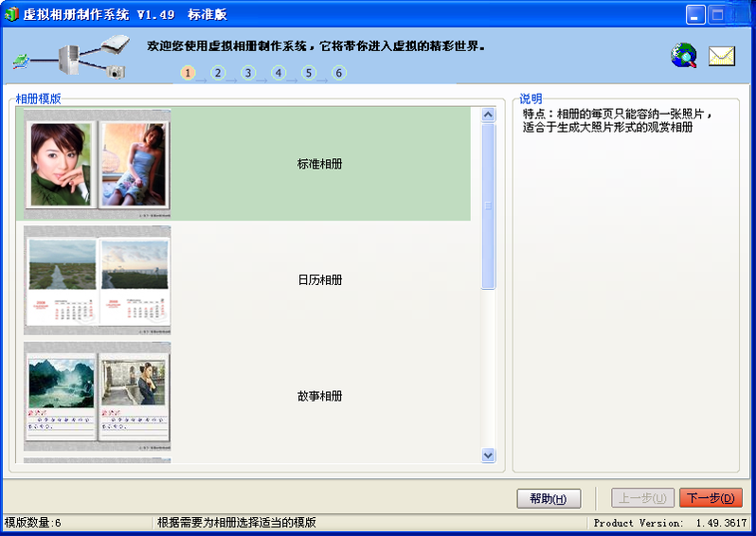Select wizard step 2 circle
Screen dimensions: 756x536
click(218, 73)
